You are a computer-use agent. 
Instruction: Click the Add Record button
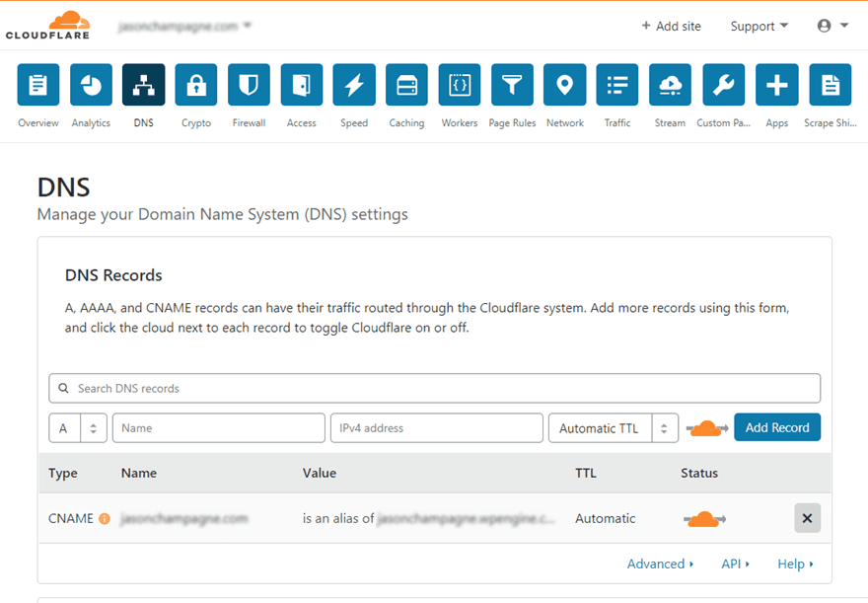coord(777,427)
